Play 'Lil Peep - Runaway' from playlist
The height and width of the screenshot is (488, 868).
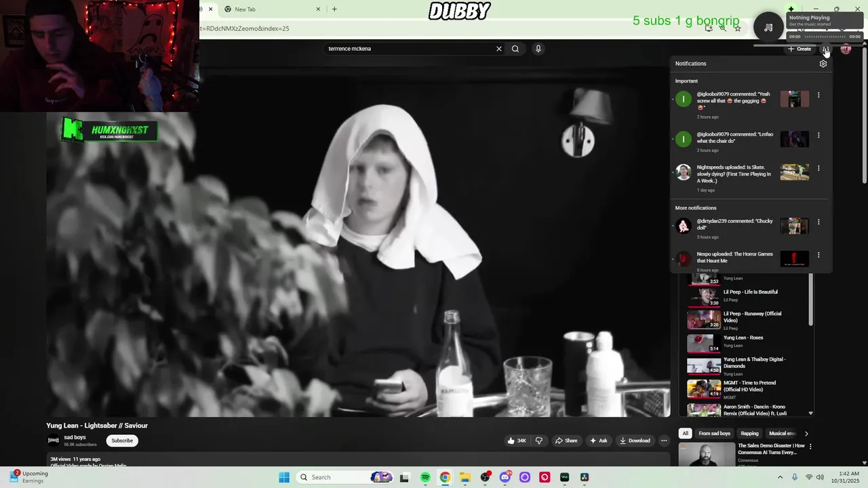[x=752, y=317]
